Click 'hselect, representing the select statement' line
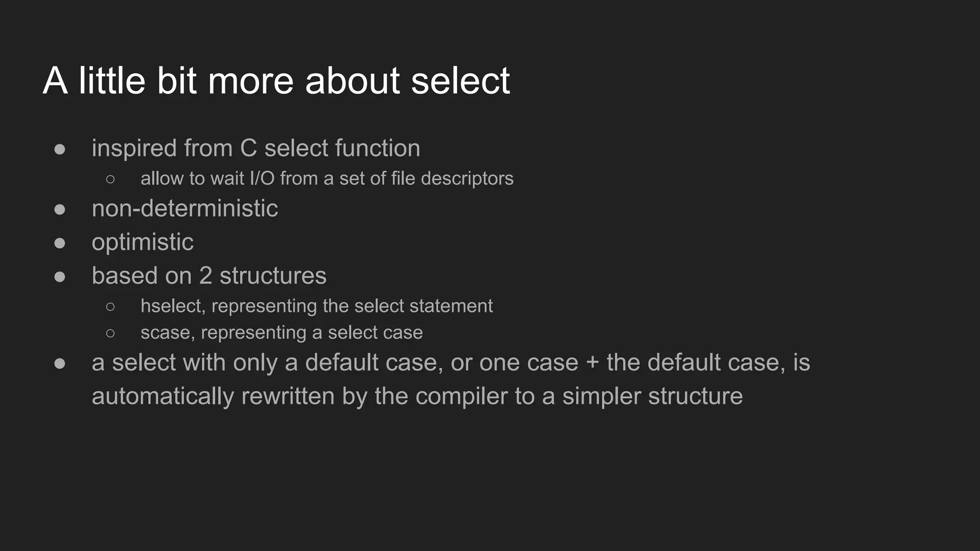Viewport: 980px width, 551px height. 316,306
